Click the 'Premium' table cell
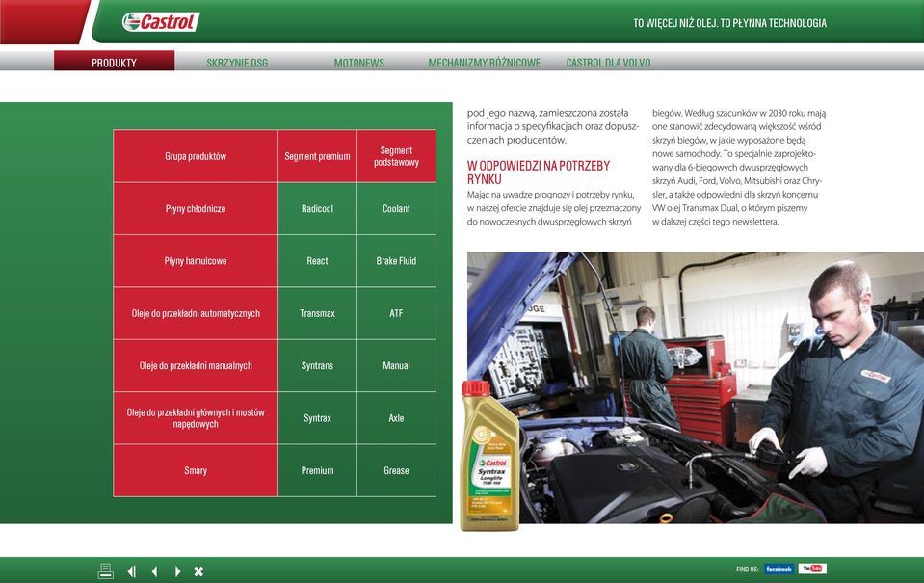The width and height of the screenshot is (924, 583). [x=317, y=470]
